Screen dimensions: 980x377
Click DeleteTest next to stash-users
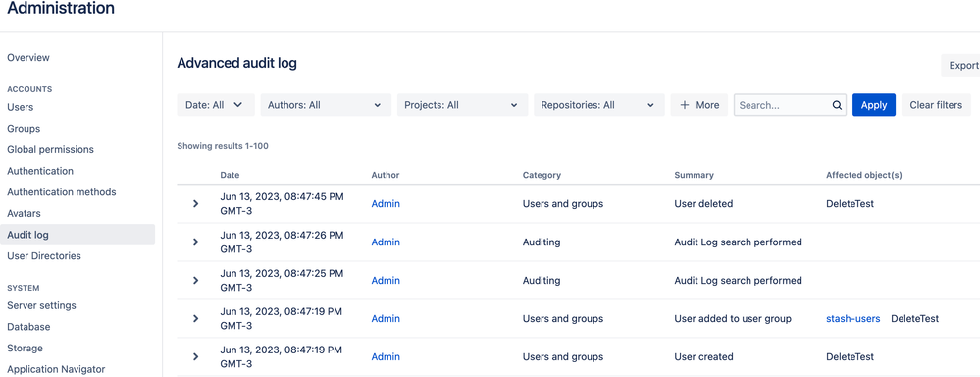tap(915, 319)
